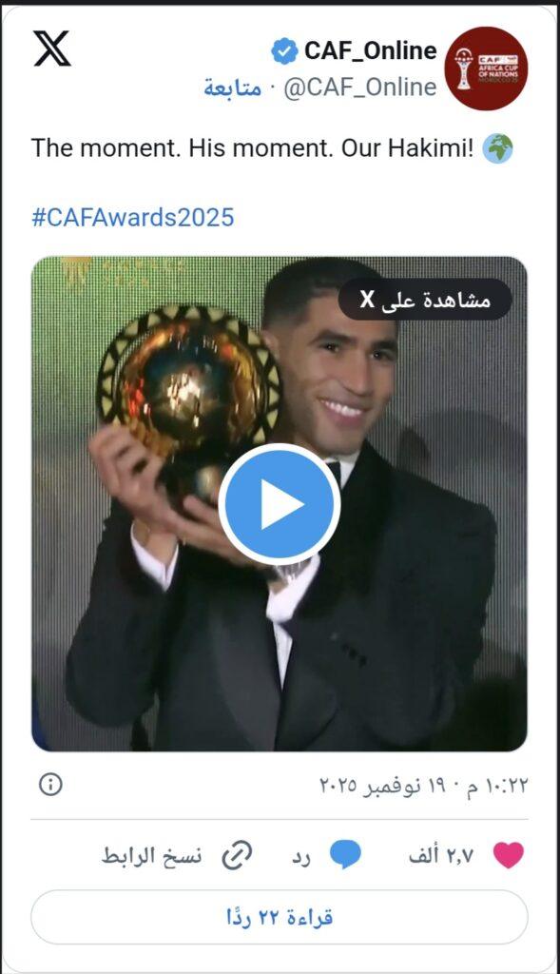Click the copy link chain icon

[237, 856]
